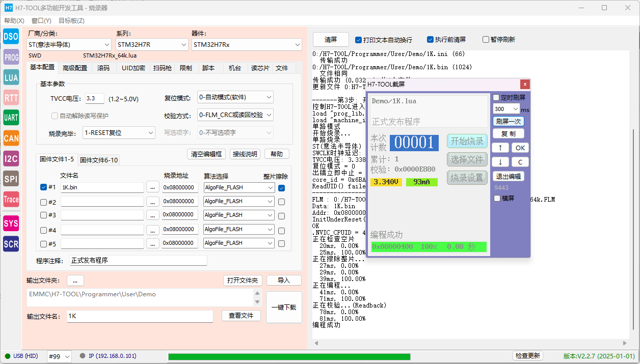
Task: Uncheck firmware file #1 enable checkbox
Action: coord(43,187)
